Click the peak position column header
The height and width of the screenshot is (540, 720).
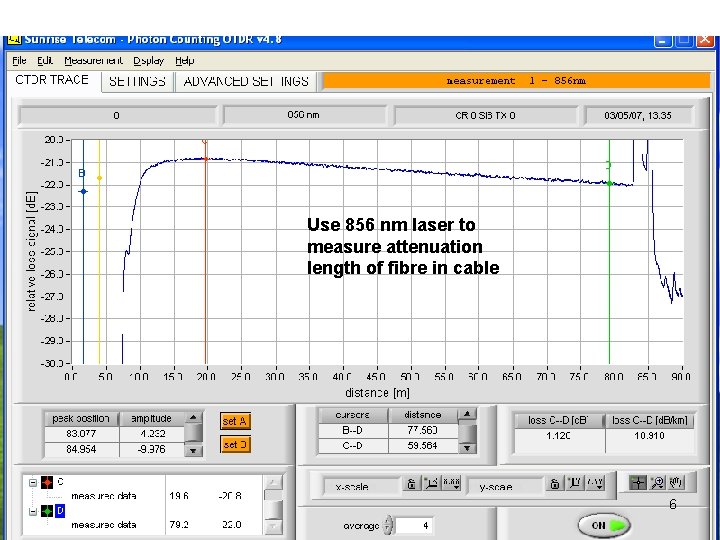(81, 419)
